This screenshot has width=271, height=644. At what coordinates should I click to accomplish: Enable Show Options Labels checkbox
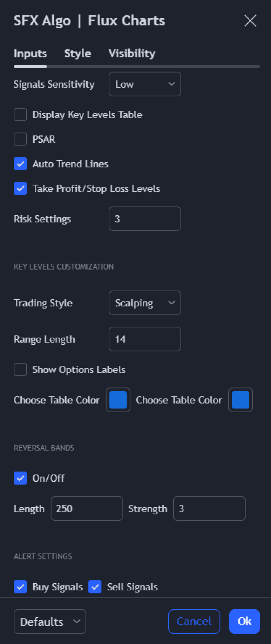click(20, 370)
